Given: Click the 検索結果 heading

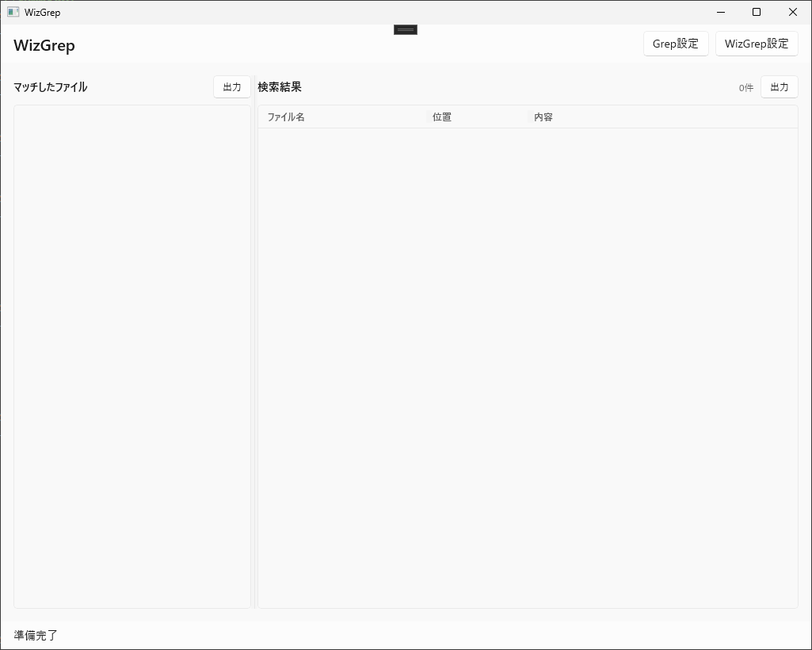Looking at the screenshot, I should [x=280, y=87].
